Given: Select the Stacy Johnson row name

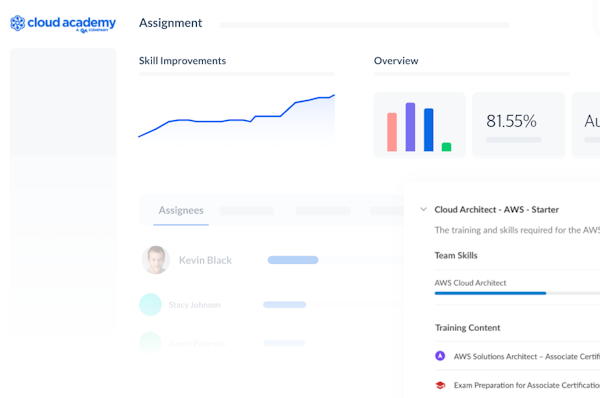Looking at the screenshot, I should point(194,305).
